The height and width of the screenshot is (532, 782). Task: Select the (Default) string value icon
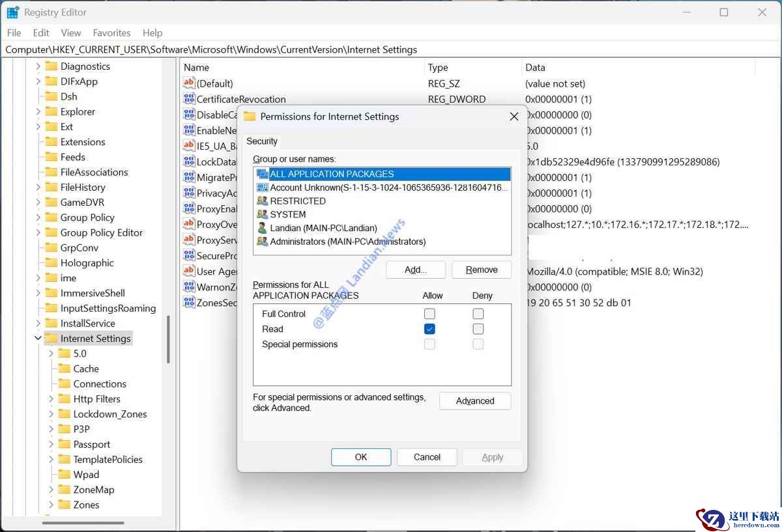click(x=189, y=83)
